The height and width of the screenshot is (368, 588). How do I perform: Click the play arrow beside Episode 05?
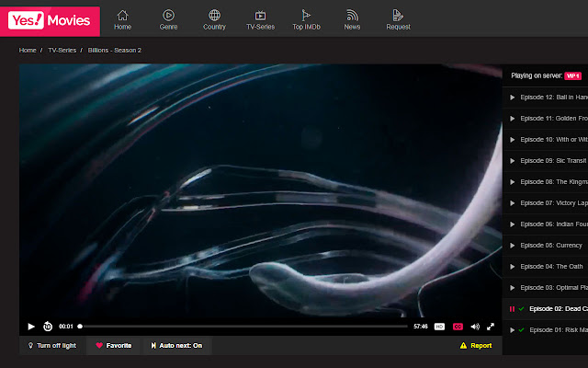pyautogui.click(x=513, y=246)
